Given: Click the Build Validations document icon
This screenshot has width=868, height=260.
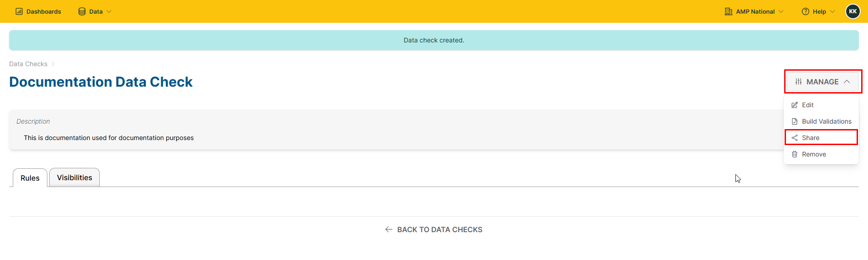Looking at the screenshot, I should pos(795,121).
